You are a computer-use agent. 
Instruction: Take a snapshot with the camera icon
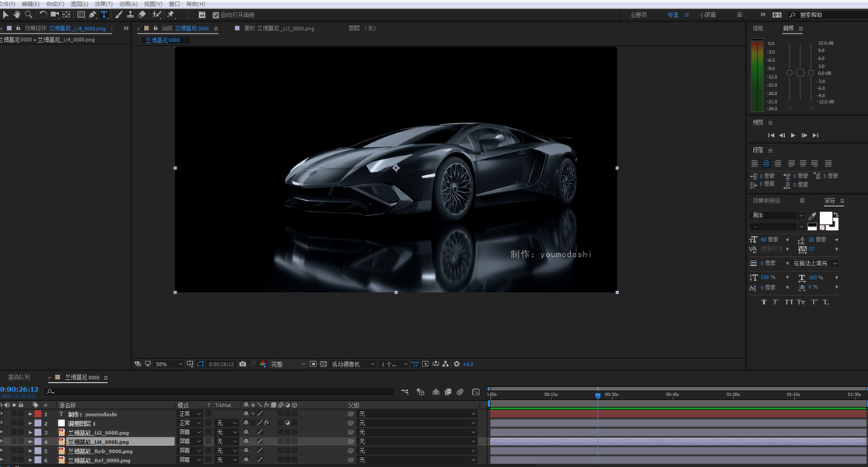(x=243, y=364)
